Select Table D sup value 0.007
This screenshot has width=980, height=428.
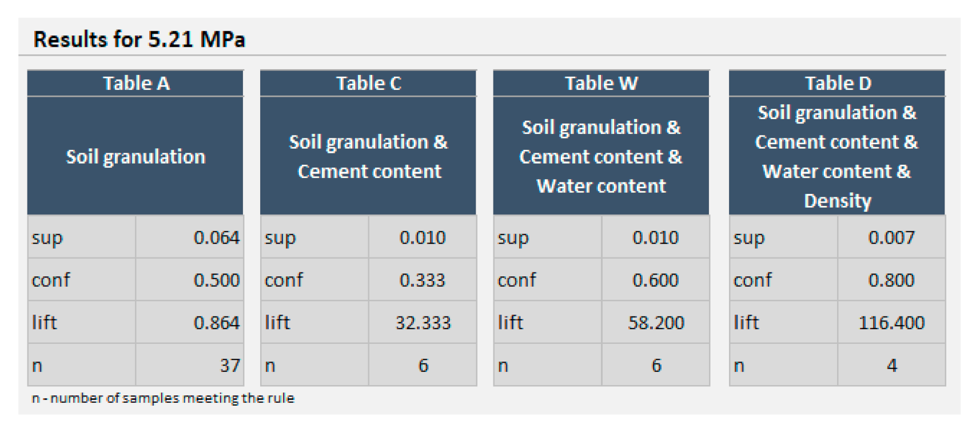click(891, 237)
